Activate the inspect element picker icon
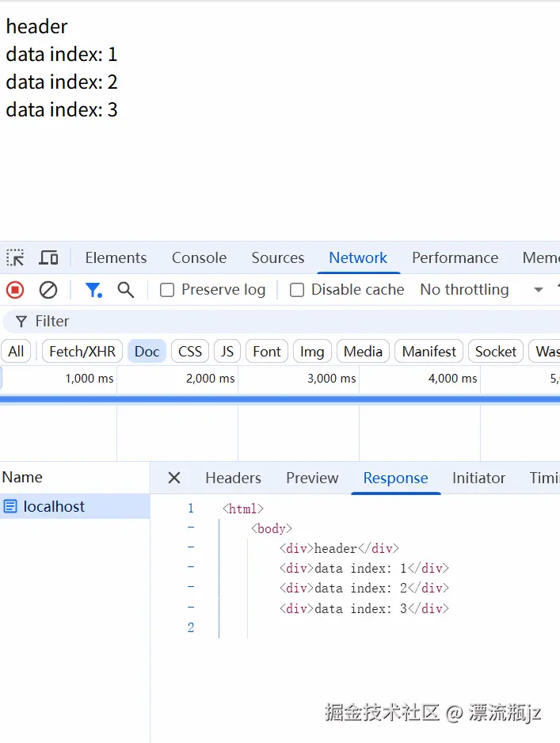The image size is (560, 743). [x=15, y=257]
